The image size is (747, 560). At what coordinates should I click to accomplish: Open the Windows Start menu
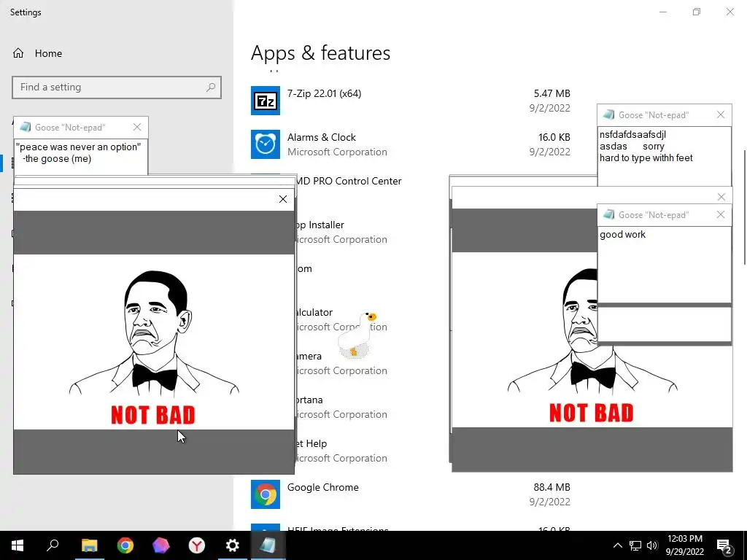tap(18, 545)
